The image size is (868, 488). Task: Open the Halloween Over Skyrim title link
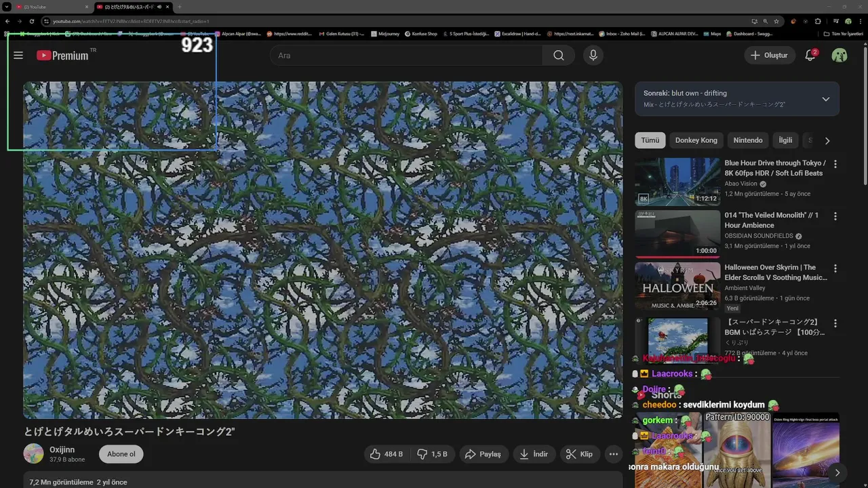point(776,272)
